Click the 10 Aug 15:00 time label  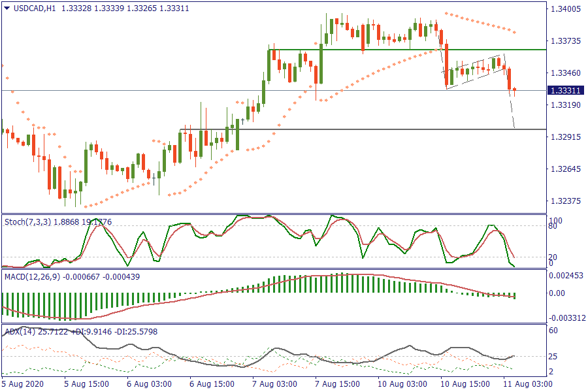465,384
